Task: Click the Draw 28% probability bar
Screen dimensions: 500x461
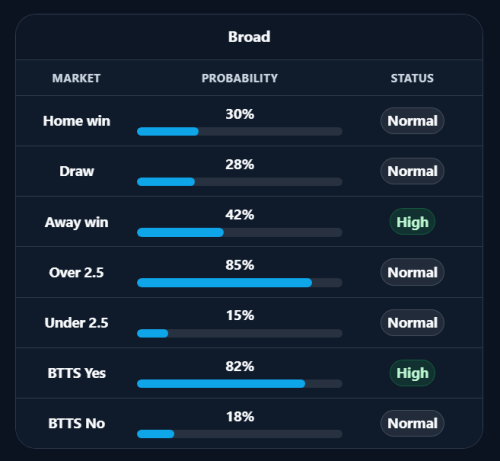Action: [240, 182]
